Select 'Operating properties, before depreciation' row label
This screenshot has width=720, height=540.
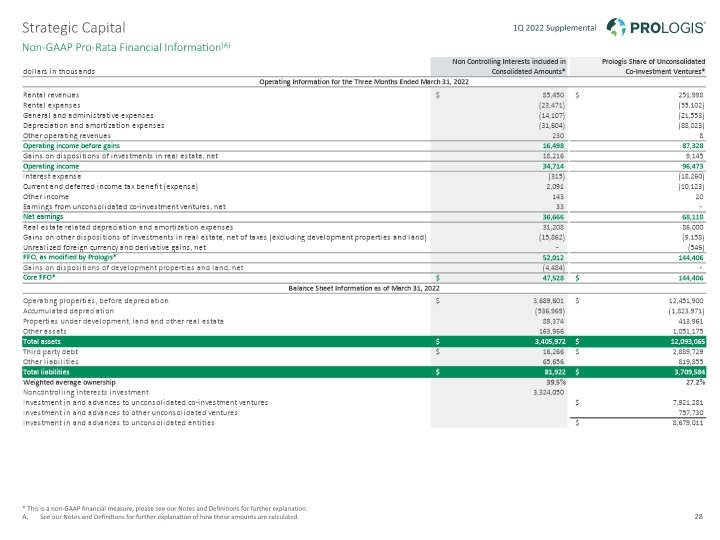tap(96, 301)
